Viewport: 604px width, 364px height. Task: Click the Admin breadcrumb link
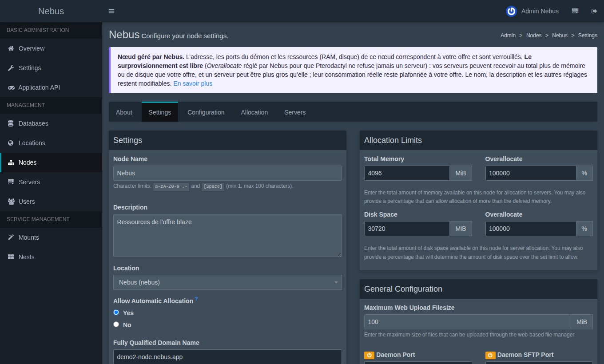(x=508, y=36)
